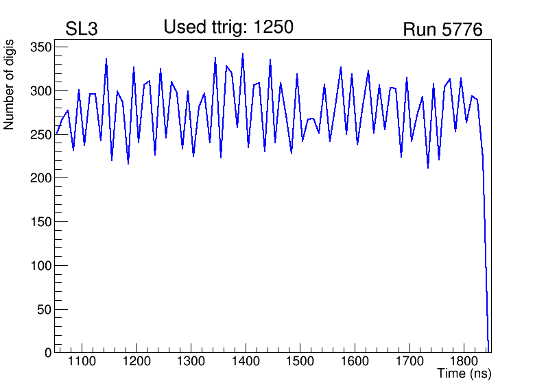Select the 1600 tick label on x-axis
Image resolution: width=546 pixels, height=392 pixels.
[355, 361]
